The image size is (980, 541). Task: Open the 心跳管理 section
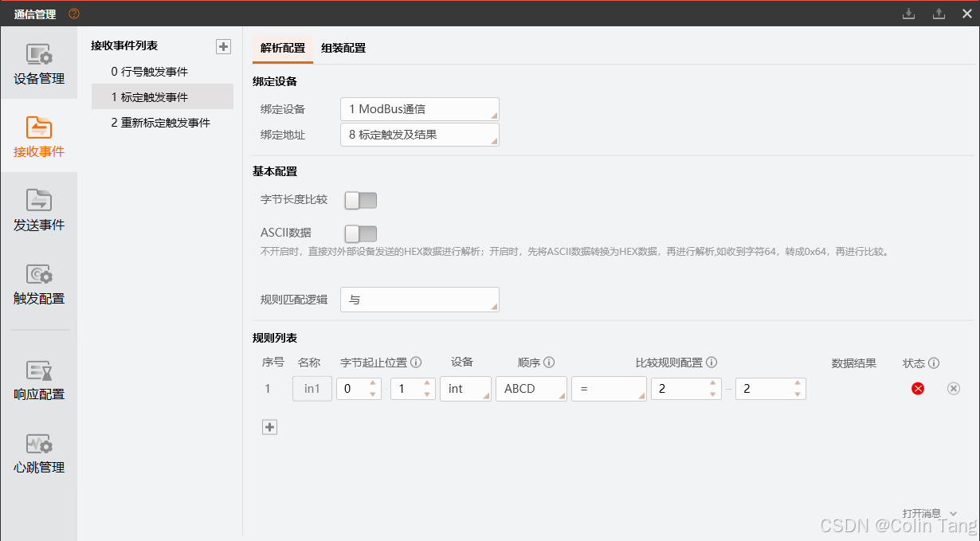tap(38, 454)
